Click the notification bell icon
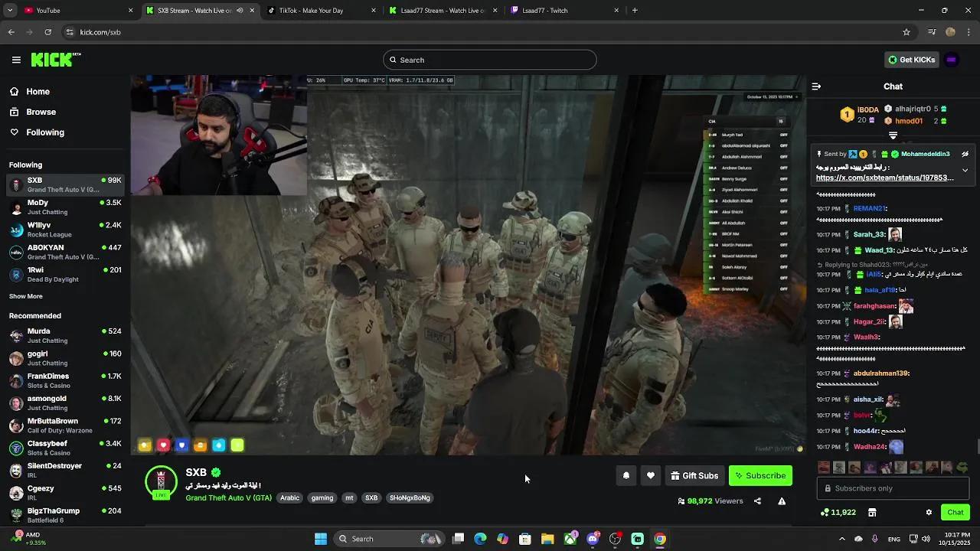 pos(626,476)
